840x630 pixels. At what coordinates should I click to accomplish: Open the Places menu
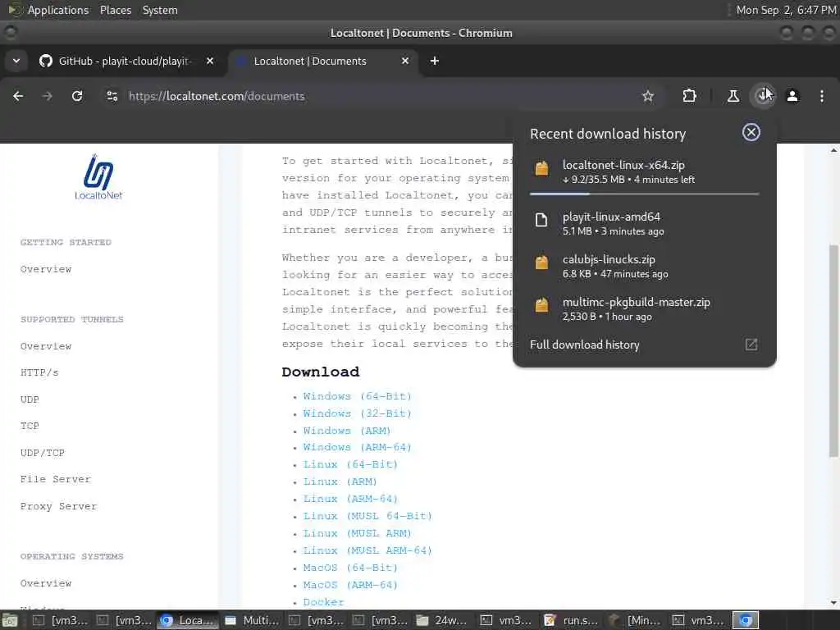tap(115, 10)
